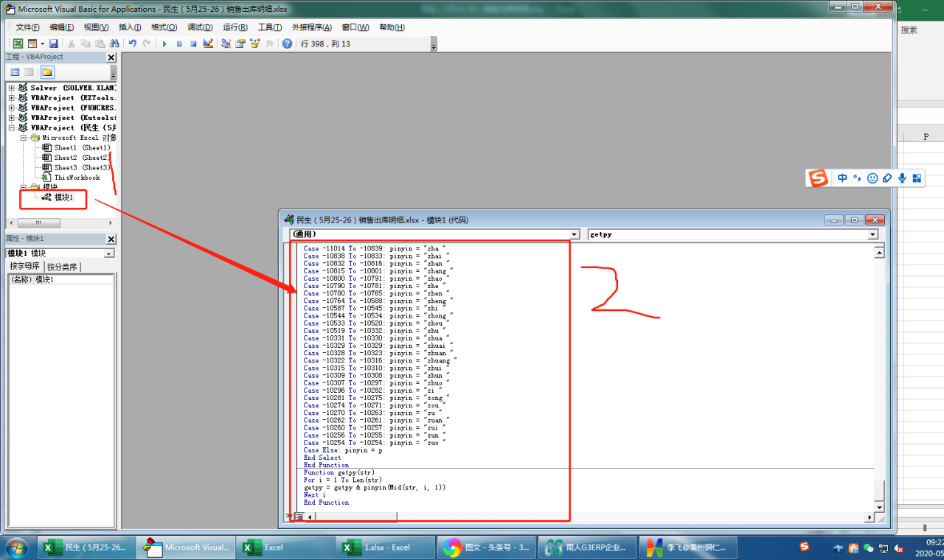Expand the Solver (SOLVER.XLAM) project node

pyautogui.click(x=11, y=88)
